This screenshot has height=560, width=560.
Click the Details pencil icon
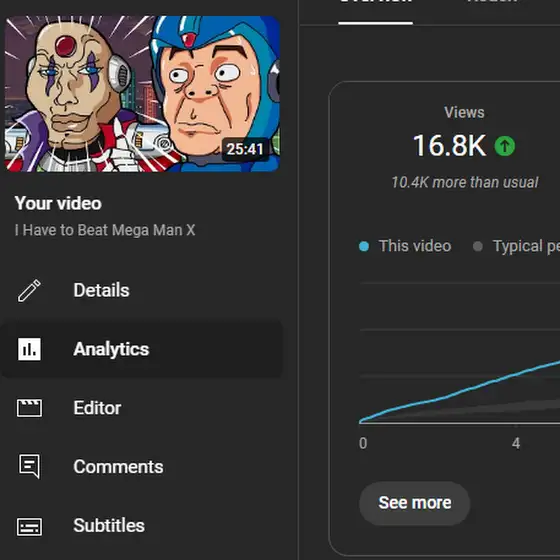pos(29,290)
